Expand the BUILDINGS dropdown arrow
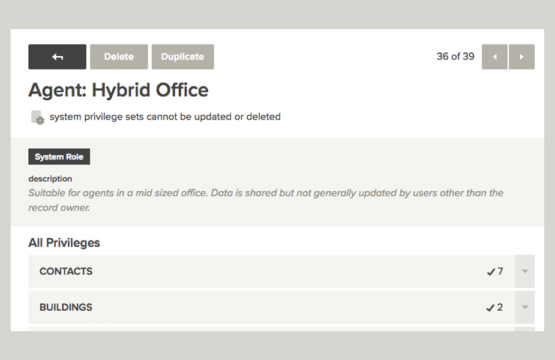The image size is (555, 360). 525,307
